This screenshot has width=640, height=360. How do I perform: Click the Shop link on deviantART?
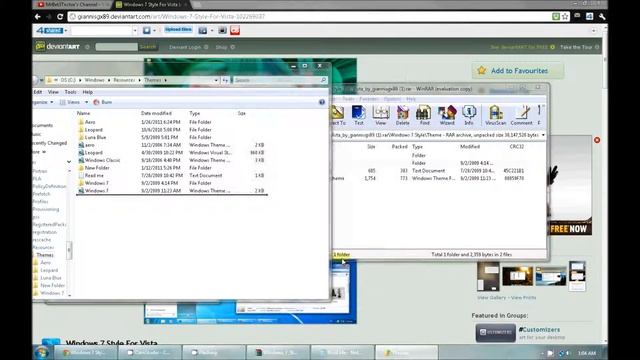tap(221, 47)
